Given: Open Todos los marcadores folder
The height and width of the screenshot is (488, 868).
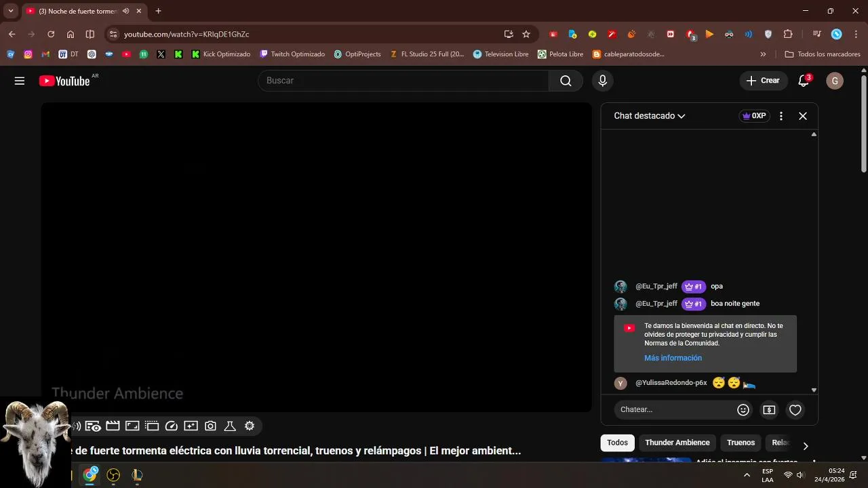Looking at the screenshot, I should point(823,54).
